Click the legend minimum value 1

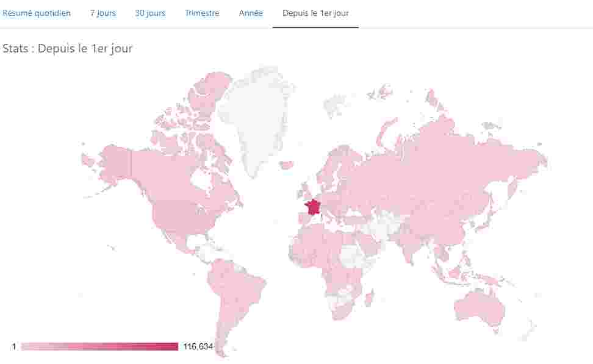[13, 346]
